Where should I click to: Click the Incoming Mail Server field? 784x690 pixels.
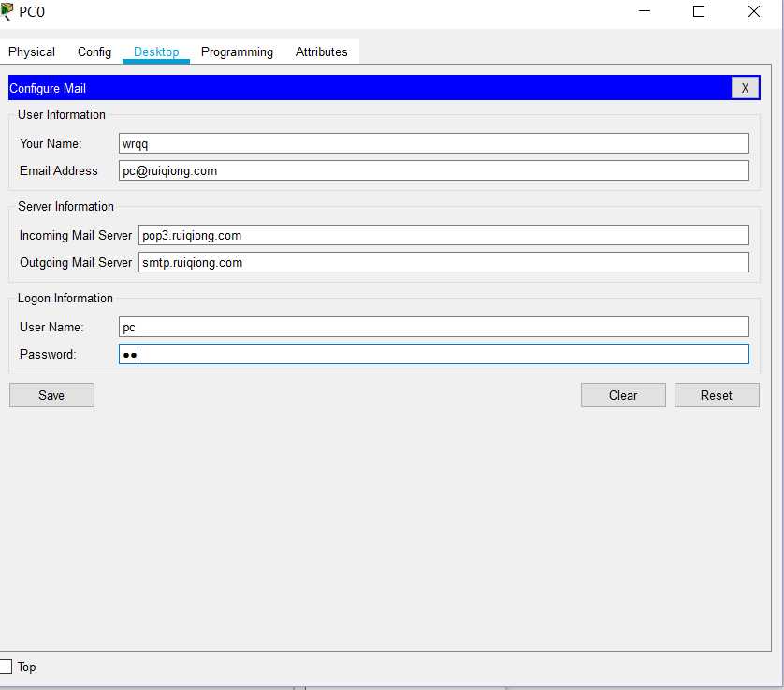[443, 235]
